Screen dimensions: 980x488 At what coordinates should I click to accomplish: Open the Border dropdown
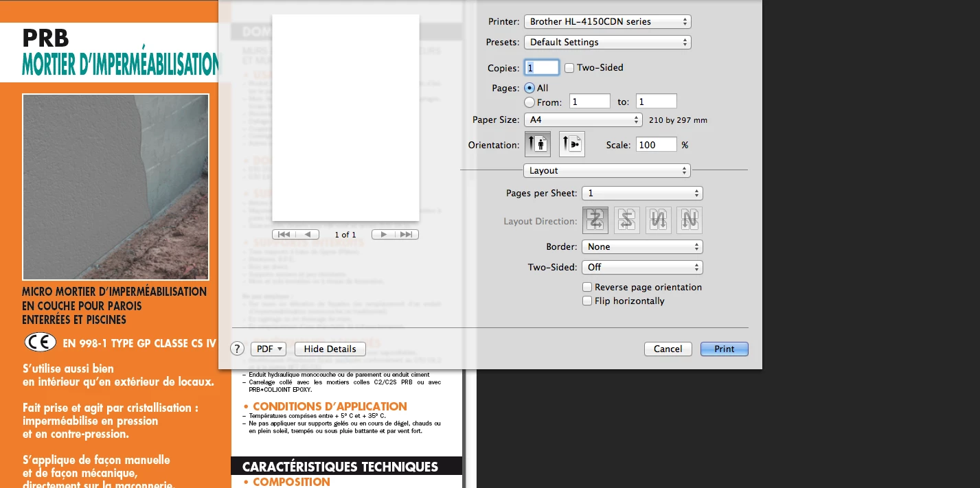click(642, 246)
